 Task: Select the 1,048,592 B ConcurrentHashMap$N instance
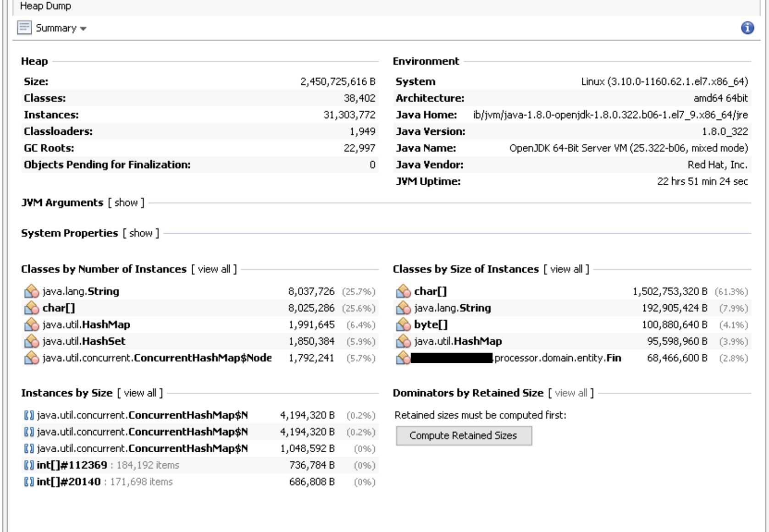tap(142, 449)
